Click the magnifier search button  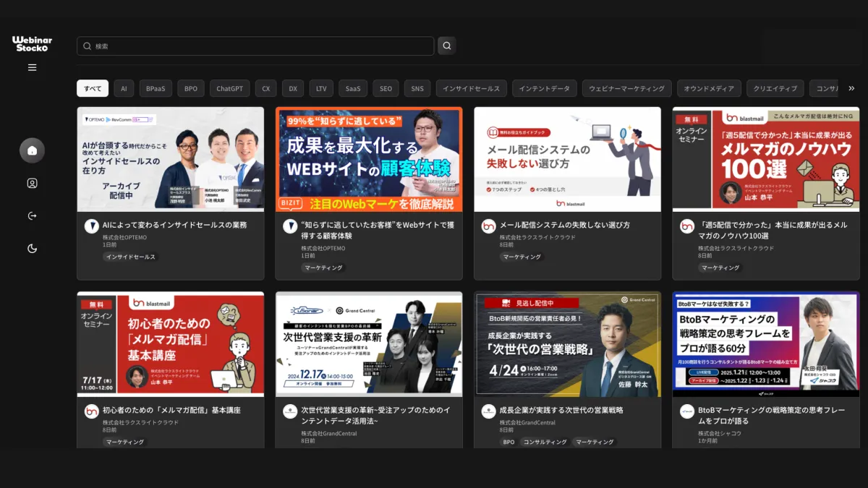(x=446, y=46)
